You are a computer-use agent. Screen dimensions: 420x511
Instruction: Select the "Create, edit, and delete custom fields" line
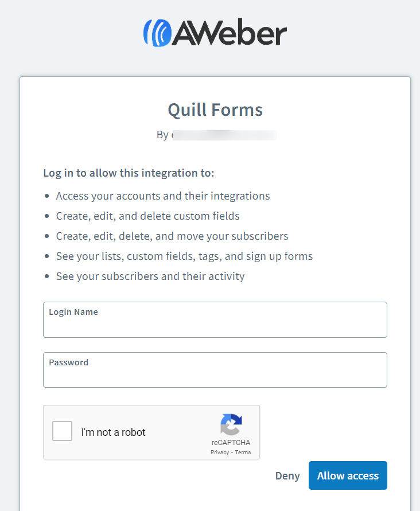pos(147,216)
